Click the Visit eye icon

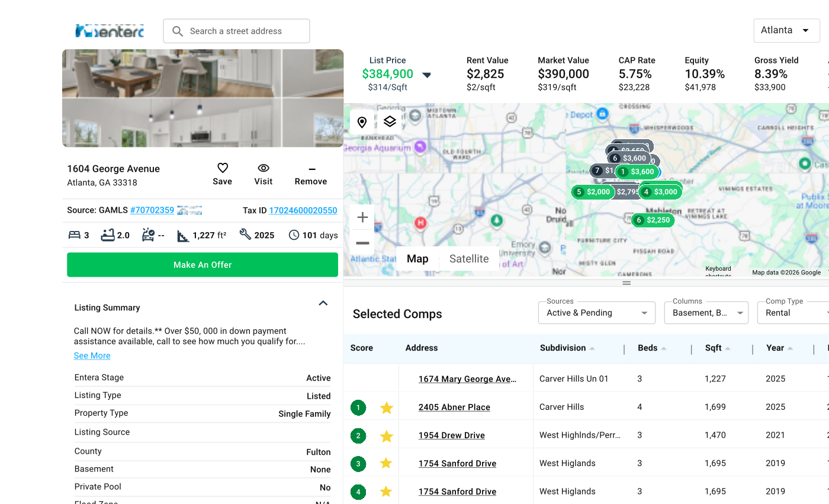tap(264, 168)
